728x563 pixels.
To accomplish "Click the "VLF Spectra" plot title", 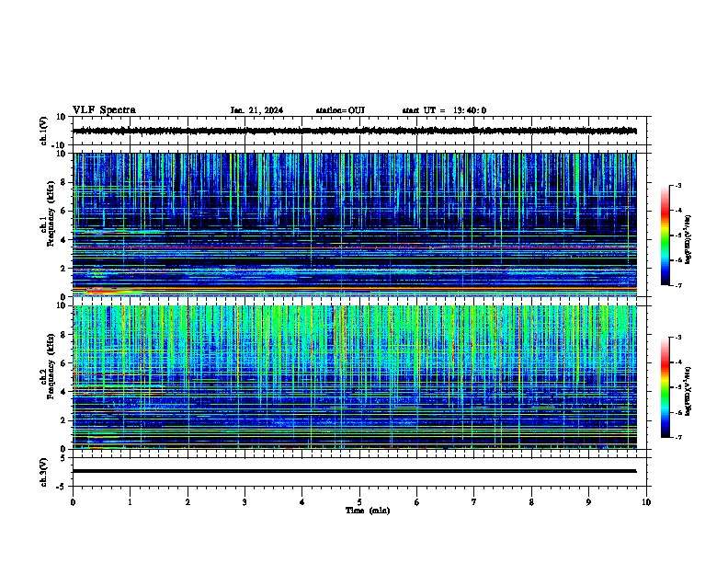I will click(x=104, y=110).
